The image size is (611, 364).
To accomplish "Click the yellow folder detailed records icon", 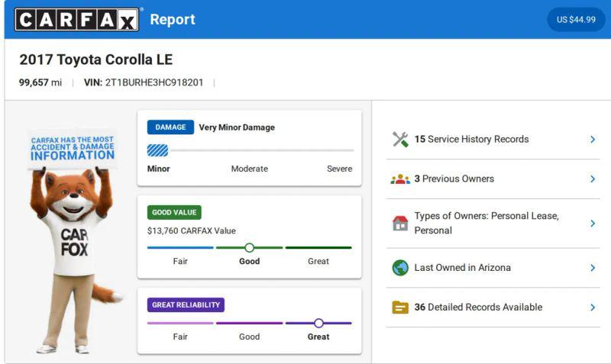I will pyautogui.click(x=400, y=308).
